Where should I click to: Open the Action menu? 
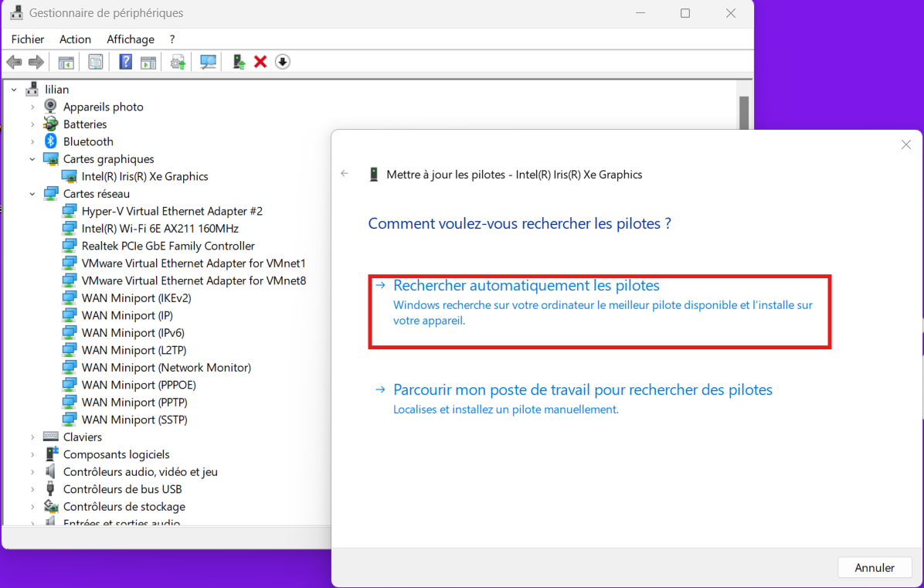click(76, 39)
